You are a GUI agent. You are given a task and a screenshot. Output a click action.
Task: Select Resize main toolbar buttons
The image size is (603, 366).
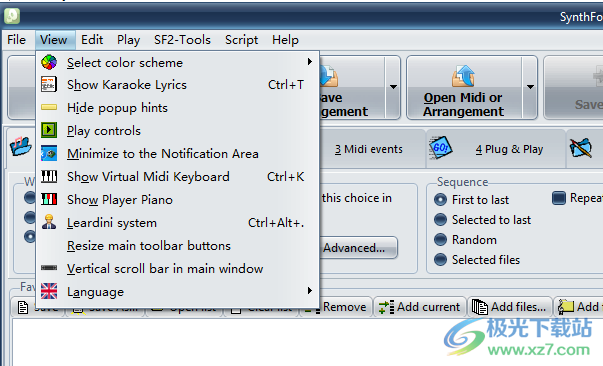(x=177, y=246)
